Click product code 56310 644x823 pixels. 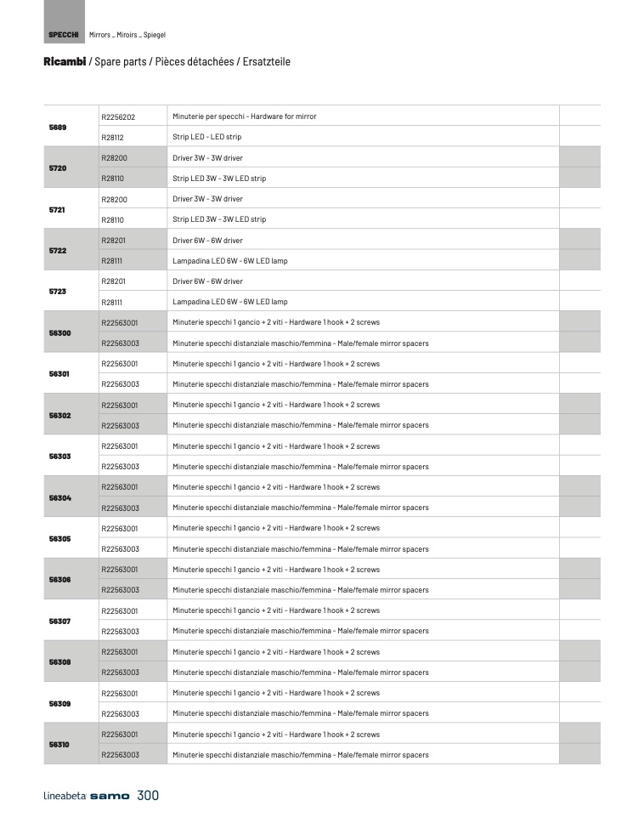pyautogui.click(x=59, y=745)
